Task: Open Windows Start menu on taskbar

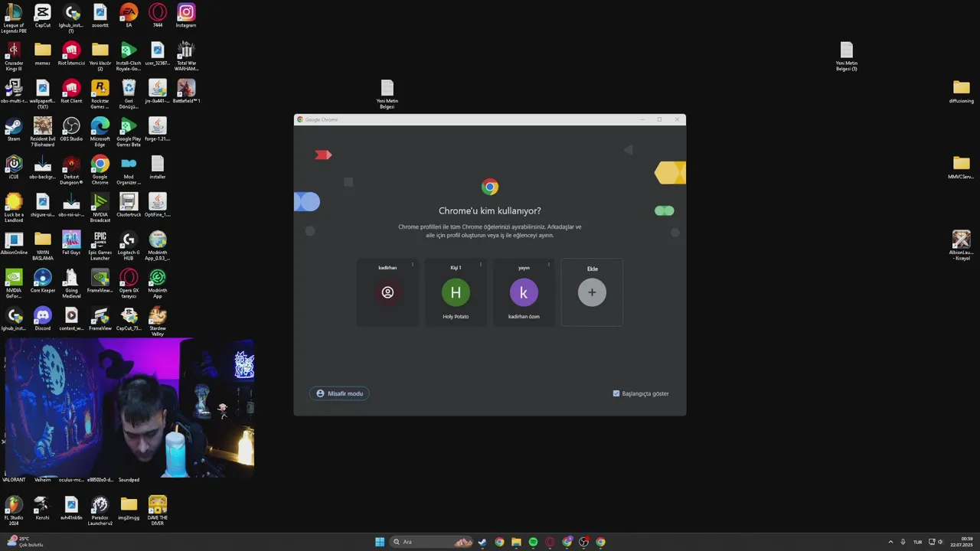Action: point(380,542)
